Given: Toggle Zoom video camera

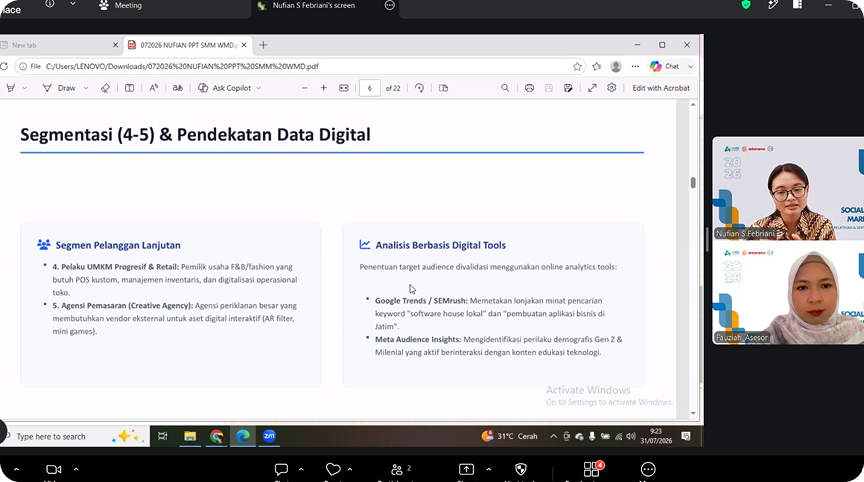Looking at the screenshot, I should point(53,469).
